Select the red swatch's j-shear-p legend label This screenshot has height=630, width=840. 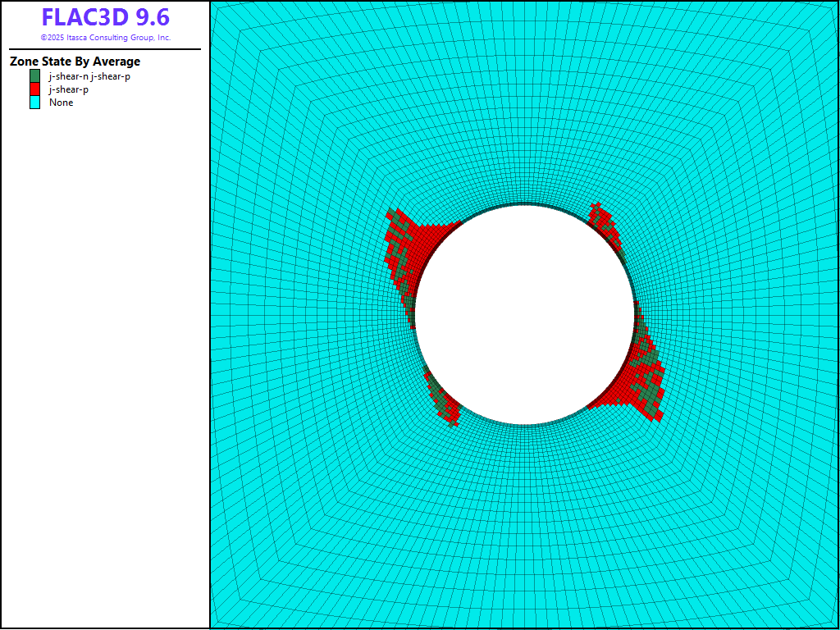coord(69,89)
